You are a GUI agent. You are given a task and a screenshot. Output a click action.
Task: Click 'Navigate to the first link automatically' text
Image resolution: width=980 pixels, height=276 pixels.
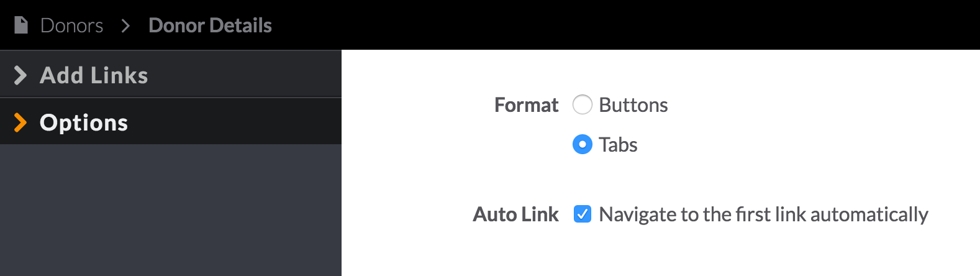[763, 214]
